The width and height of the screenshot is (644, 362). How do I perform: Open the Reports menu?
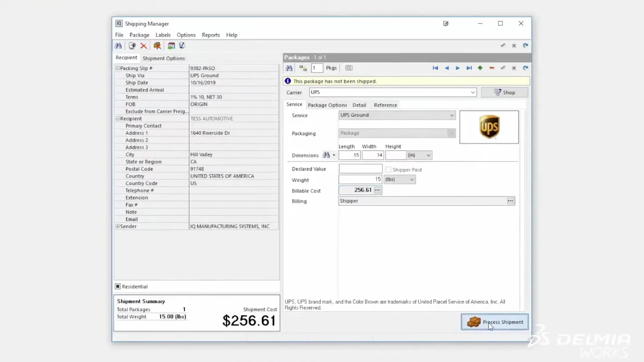211,35
